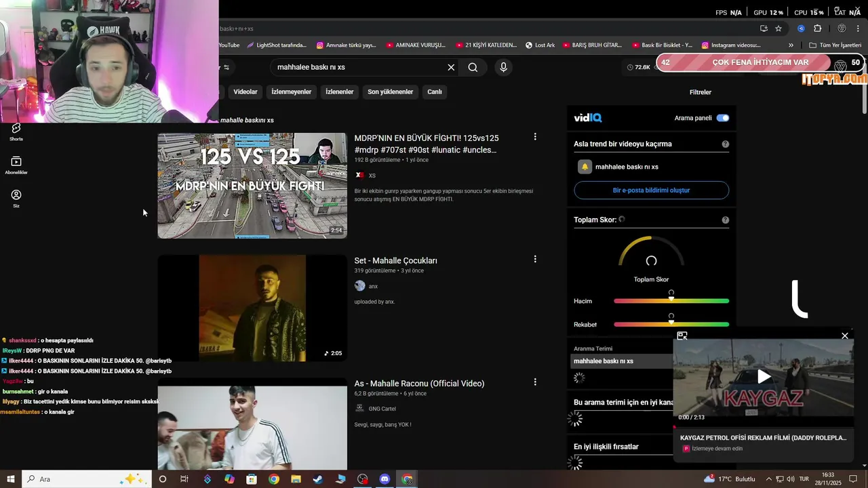Screen dimensions: 868x488
Task: Open options menu for As - Mahalle Raconu
Action: coord(535,382)
